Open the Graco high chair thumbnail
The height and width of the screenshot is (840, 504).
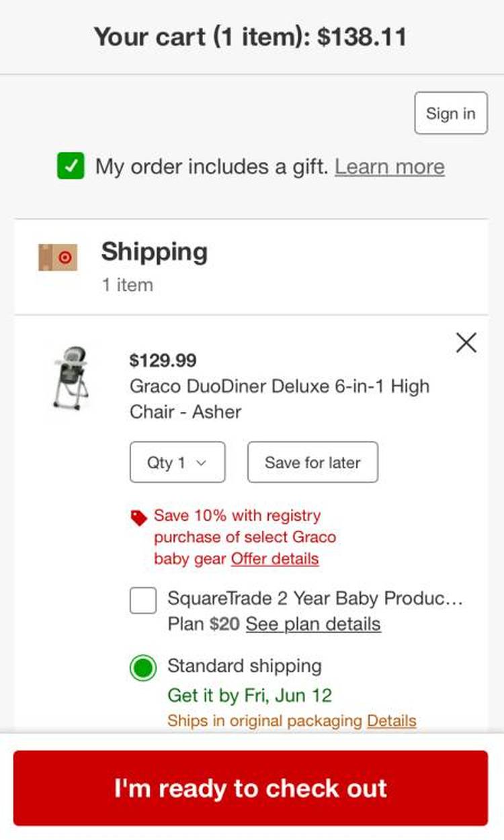[71, 378]
